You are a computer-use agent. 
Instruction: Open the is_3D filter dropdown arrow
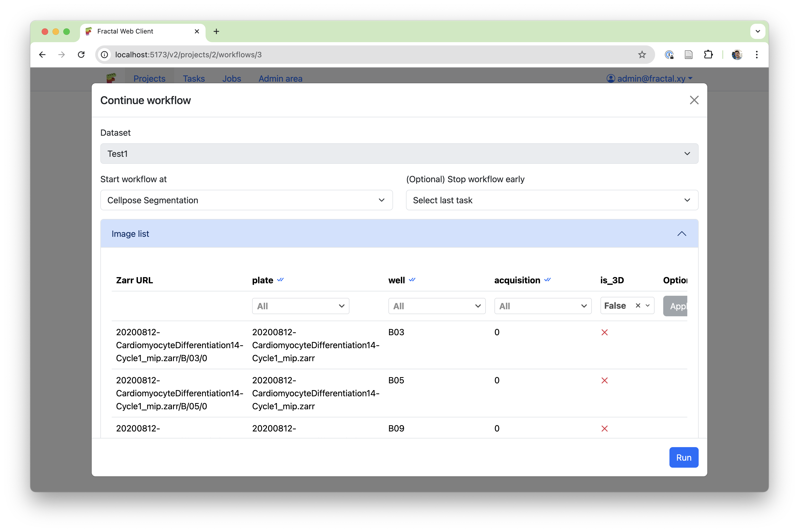648,306
